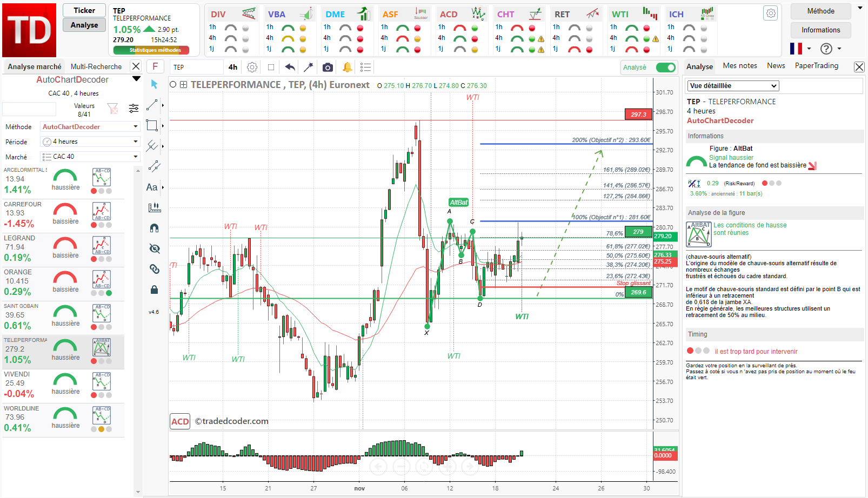
Task: Open the PaperTrading tab
Action: coord(817,65)
